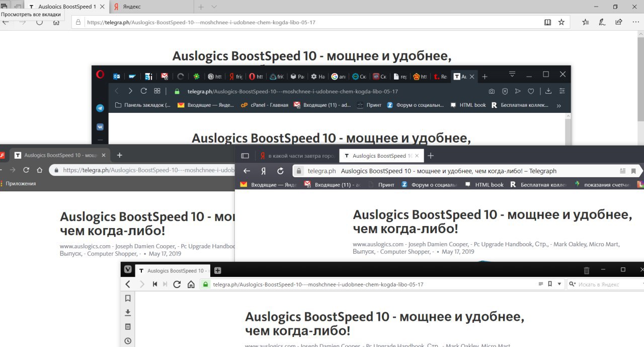Click the Yandex Я home button
644x347 pixels.
[263, 171]
